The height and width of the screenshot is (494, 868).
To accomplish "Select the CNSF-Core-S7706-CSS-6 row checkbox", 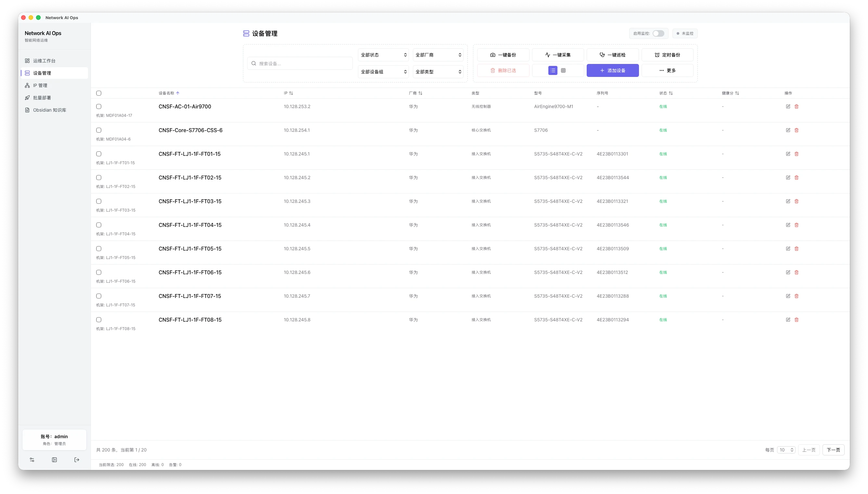I will pos(99,130).
